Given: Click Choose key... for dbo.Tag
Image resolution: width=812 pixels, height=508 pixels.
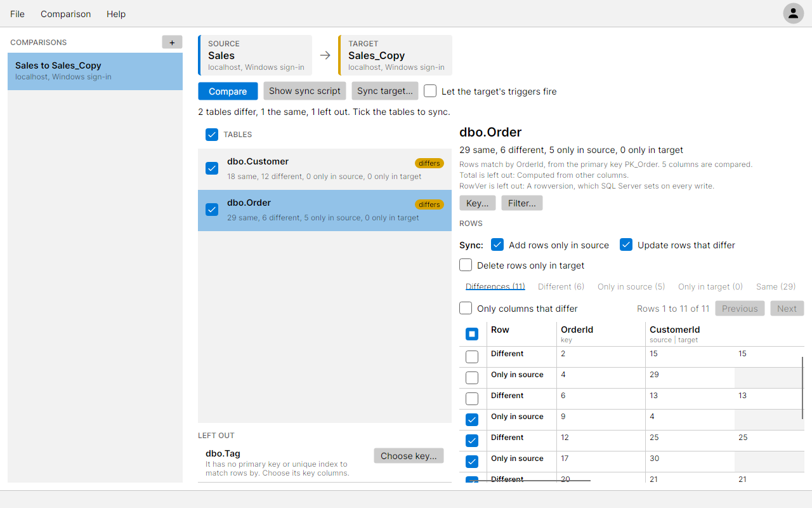Looking at the screenshot, I should coord(409,456).
